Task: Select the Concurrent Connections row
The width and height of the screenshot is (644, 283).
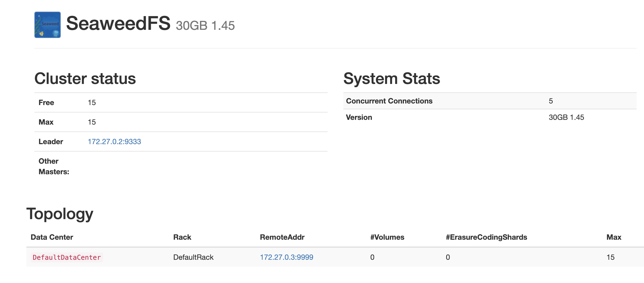Action: (x=389, y=101)
